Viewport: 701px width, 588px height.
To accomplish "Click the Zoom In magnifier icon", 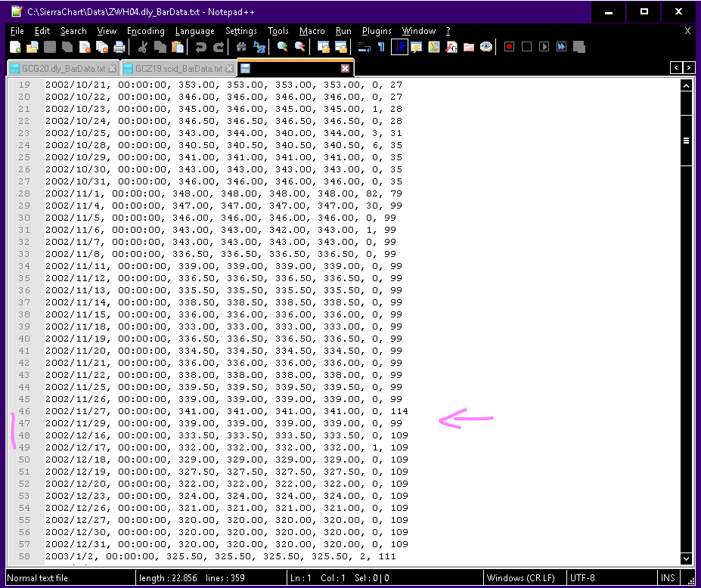I will click(282, 47).
